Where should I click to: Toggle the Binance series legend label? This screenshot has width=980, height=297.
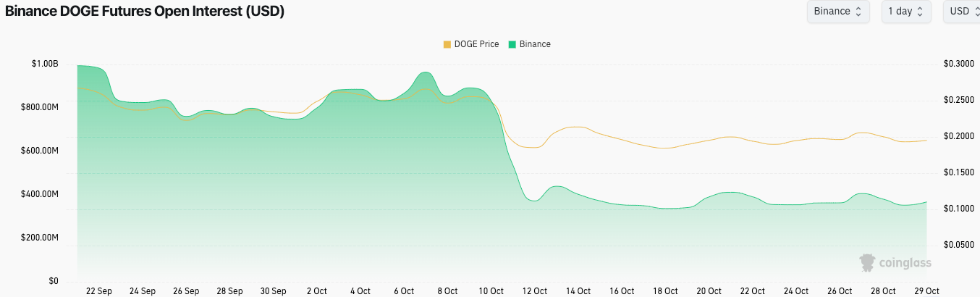[535, 44]
